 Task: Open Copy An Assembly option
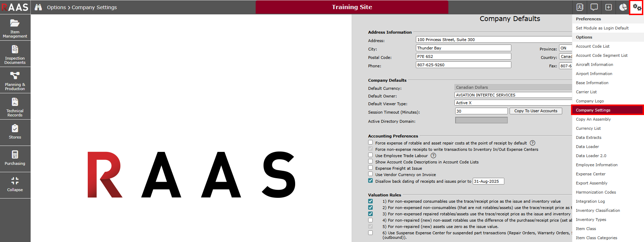click(608, 119)
